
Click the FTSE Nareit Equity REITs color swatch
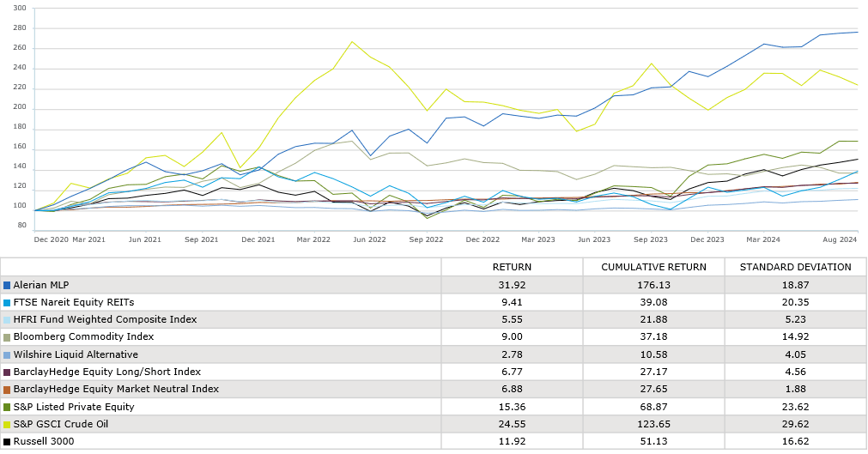pyautogui.click(x=7, y=302)
